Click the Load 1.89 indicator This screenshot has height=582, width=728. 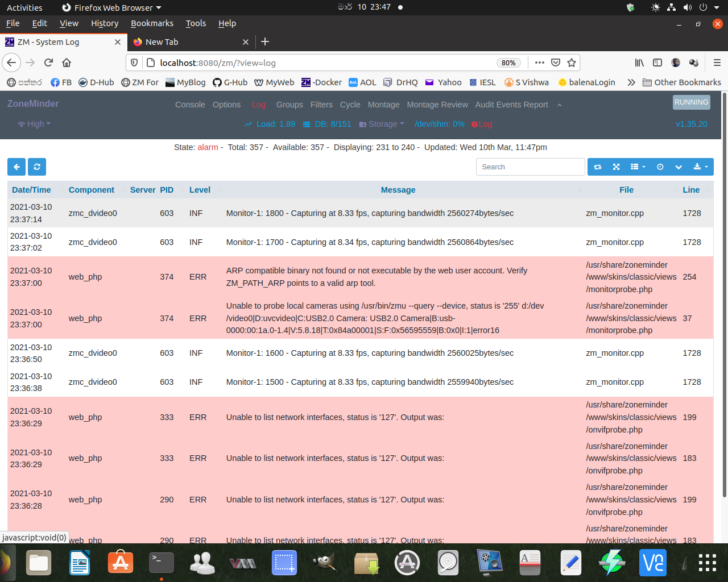tap(270, 124)
